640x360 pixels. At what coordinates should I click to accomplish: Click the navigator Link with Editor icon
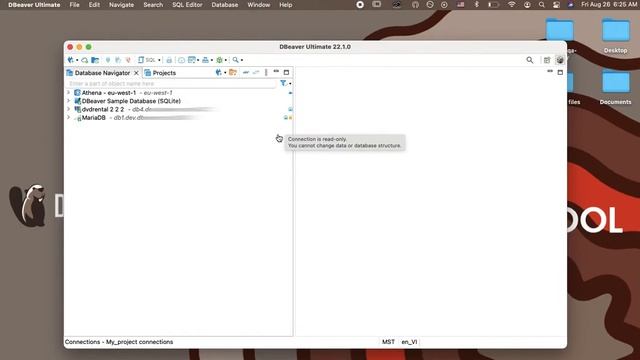[x=256, y=72]
